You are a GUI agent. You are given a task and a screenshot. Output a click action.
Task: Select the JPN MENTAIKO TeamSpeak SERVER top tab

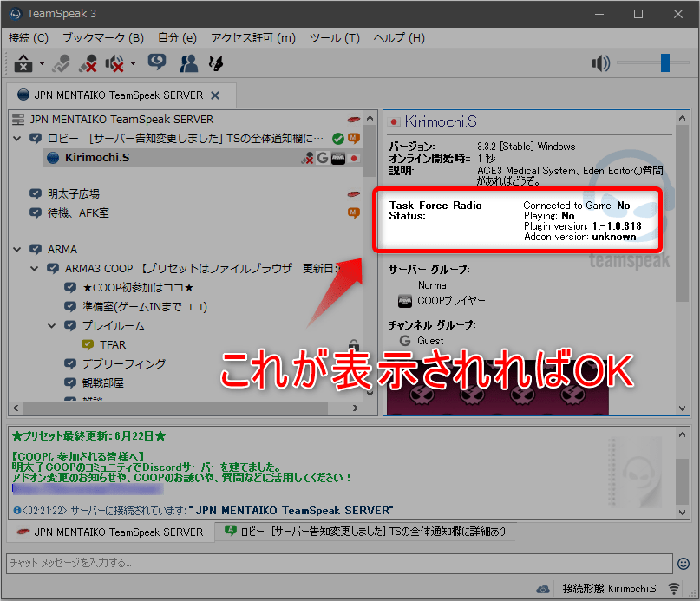(x=119, y=95)
